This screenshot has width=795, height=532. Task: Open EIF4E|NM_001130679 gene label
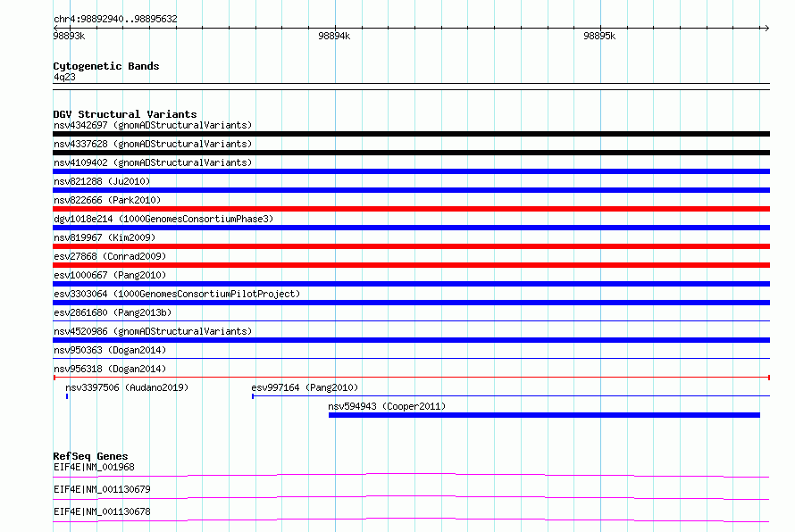tap(102, 489)
